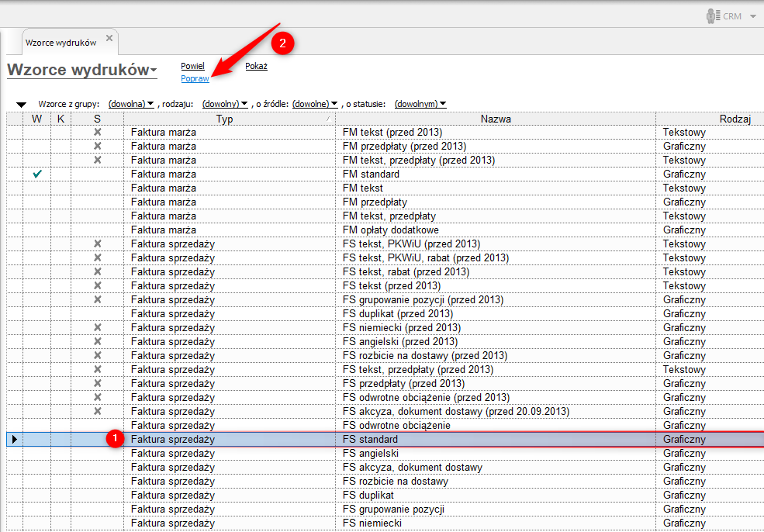Screen dimensions: 764x532
Task: Select the FM przedpłaty name cell
Action: (x=496, y=202)
